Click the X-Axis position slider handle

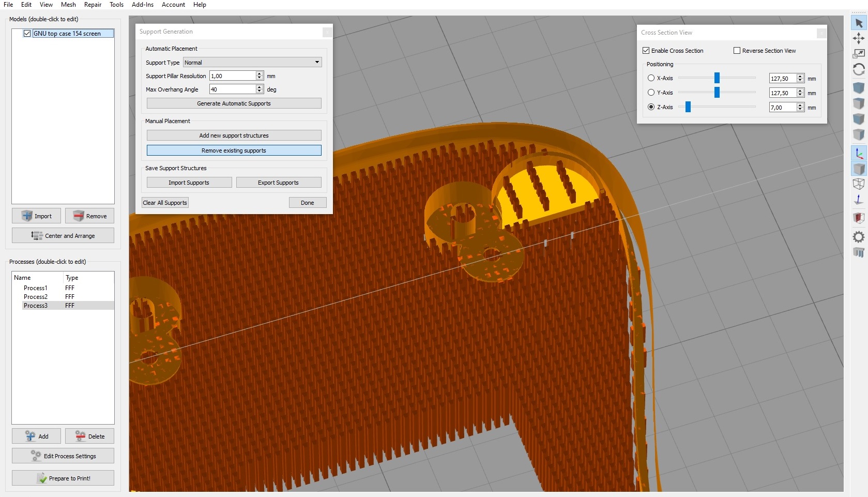(717, 78)
